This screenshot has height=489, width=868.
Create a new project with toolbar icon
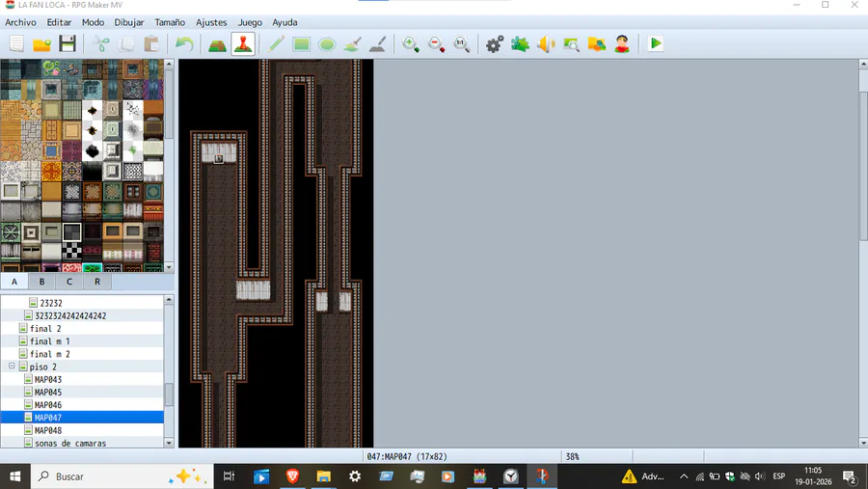16,43
